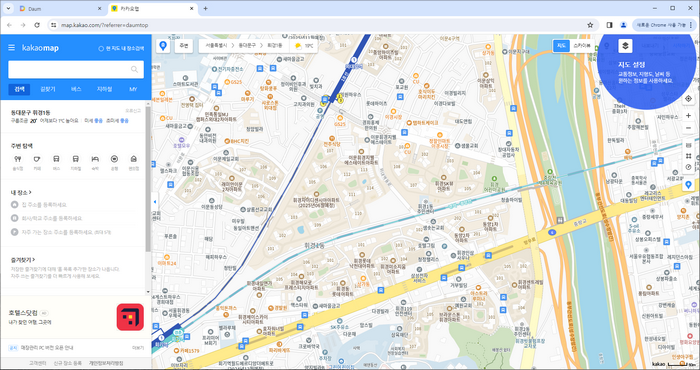Open the kakaomap hamburger menu
700x370 pixels.
pos(12,48)
